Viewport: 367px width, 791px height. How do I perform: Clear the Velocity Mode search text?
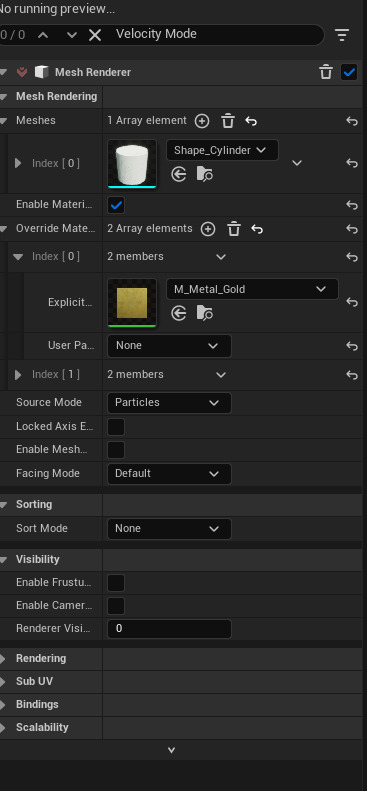[x=95, y=35]
